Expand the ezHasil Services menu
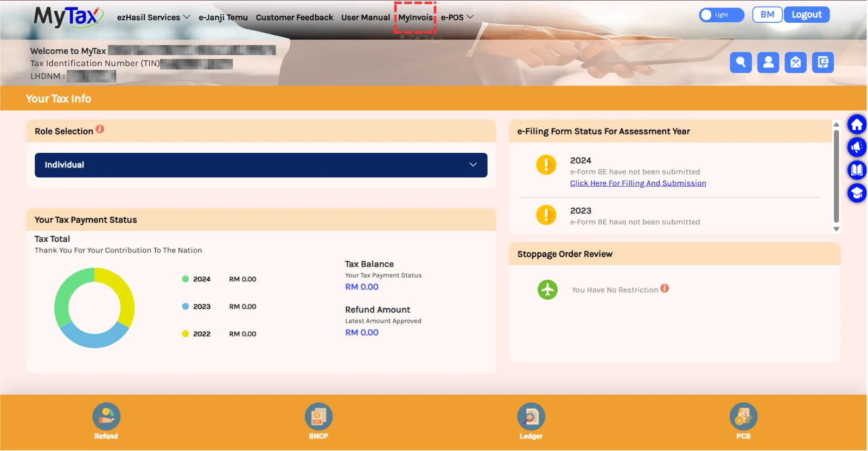 point(154,17)
